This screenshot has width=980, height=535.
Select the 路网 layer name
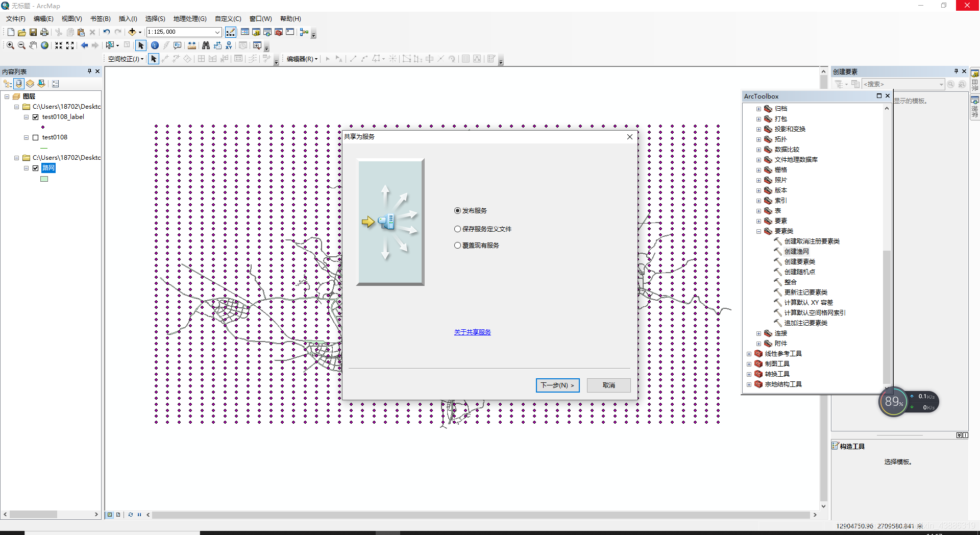pos(48,168)
